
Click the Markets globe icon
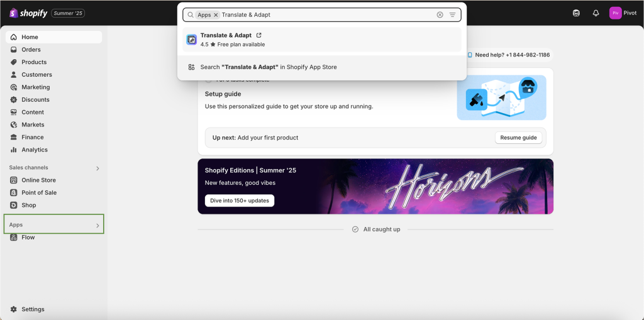[x=14, y=125]
